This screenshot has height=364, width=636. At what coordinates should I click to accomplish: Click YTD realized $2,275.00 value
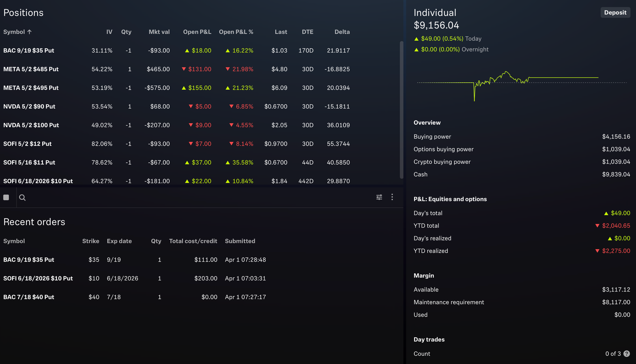click(x=612, y=251)
